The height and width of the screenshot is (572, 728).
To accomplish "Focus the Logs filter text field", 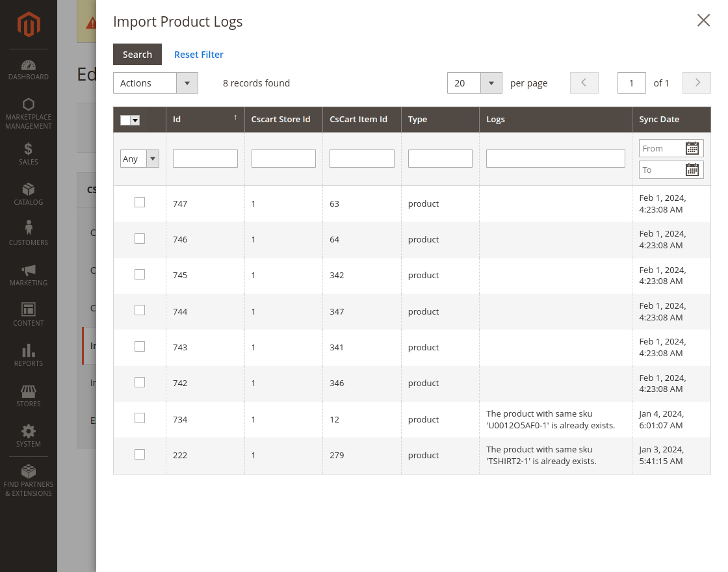I will coord(555,159).
